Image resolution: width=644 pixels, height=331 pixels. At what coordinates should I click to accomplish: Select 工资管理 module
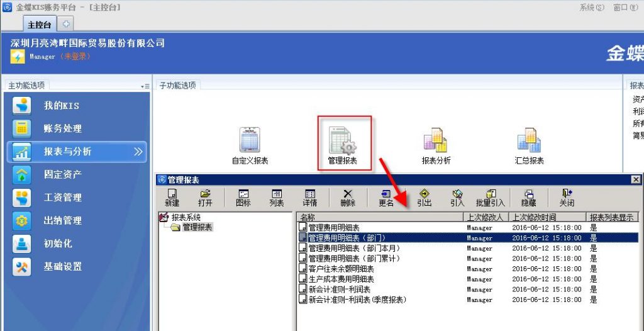tap(77, 198)
